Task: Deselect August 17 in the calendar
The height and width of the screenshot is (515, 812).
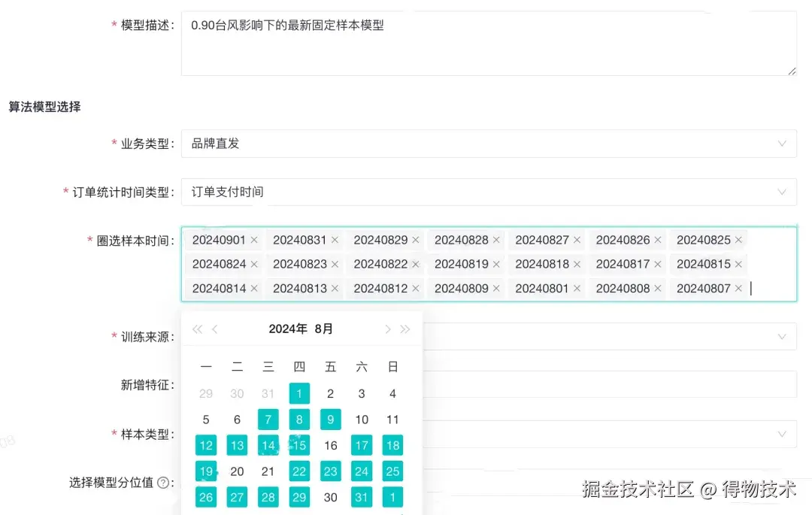Action: coord(362,445)
